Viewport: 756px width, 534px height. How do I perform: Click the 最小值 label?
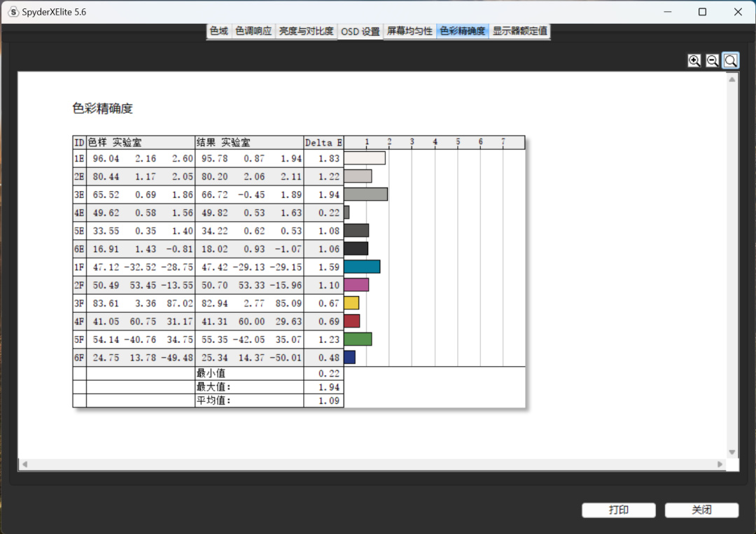pyautogui.click(x=211, y=373)
